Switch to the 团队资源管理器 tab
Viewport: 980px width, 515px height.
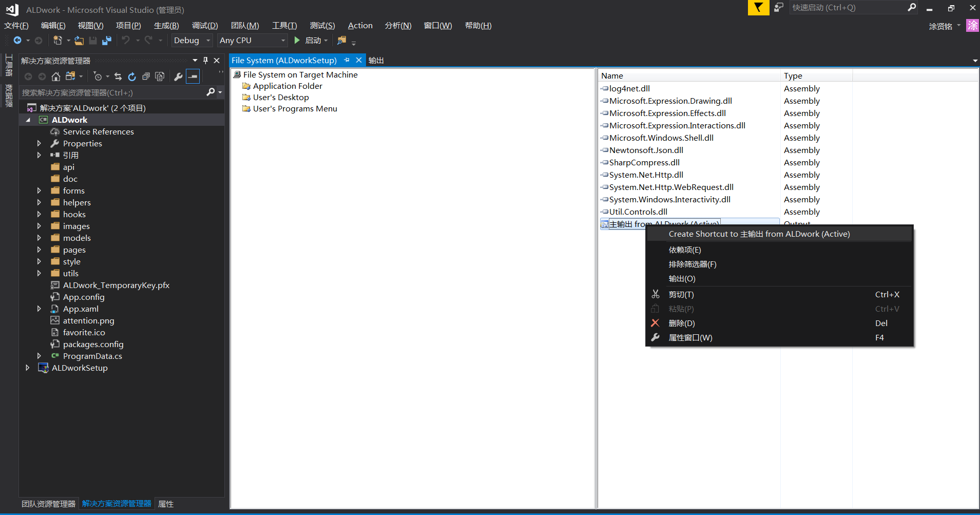(x=48, y=504)
